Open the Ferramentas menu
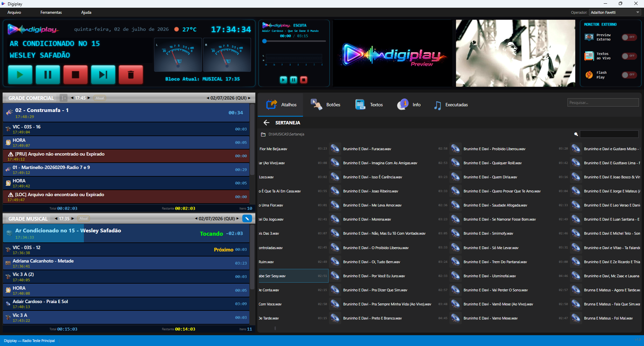644x346 pixels. pos(51,12)
